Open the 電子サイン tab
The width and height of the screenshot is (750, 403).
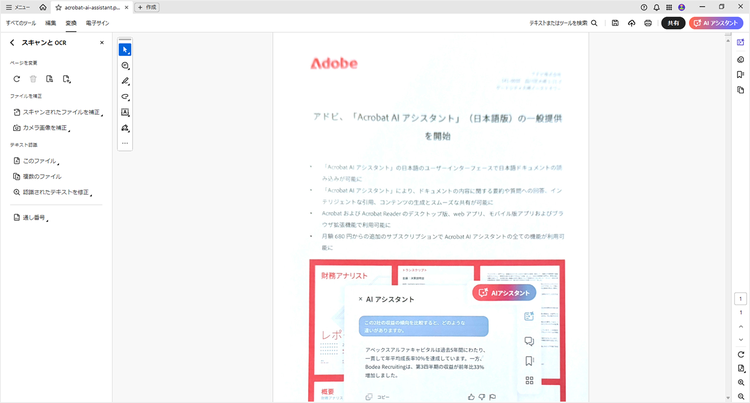[x=97, y=23]
